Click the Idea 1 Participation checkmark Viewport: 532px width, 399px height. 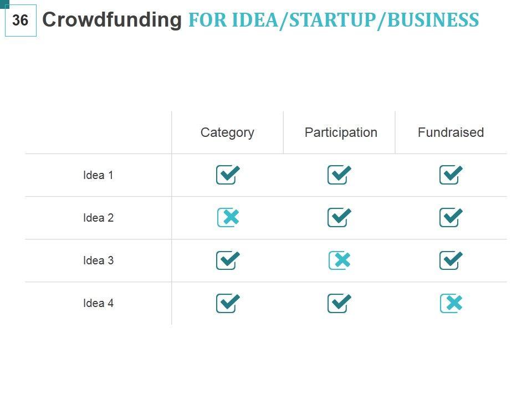point(339,175)
